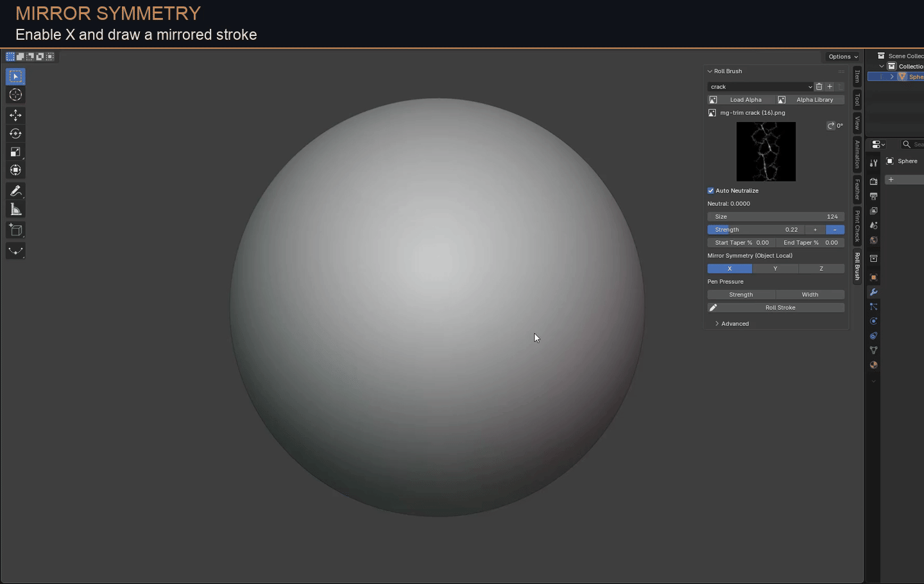
Task: Expand the Sphere item in outliner
Action: pyautogui.click(x=892, y=76)
